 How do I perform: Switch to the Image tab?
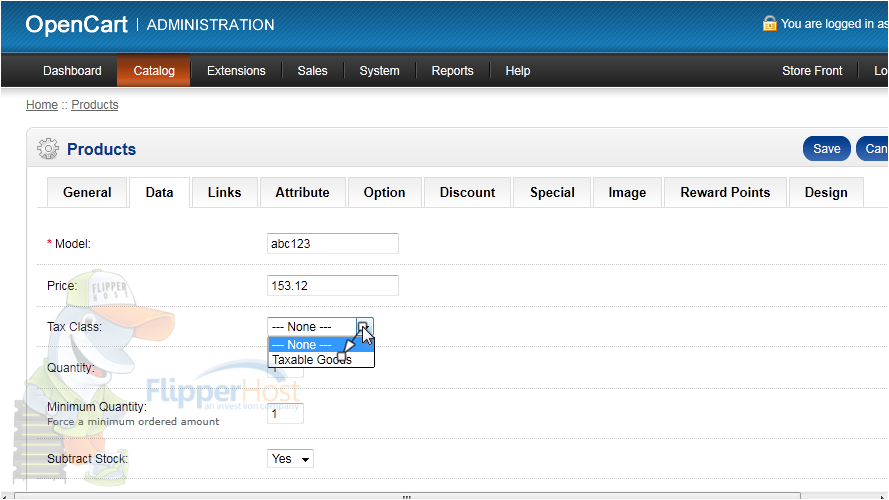click(627, 193)
